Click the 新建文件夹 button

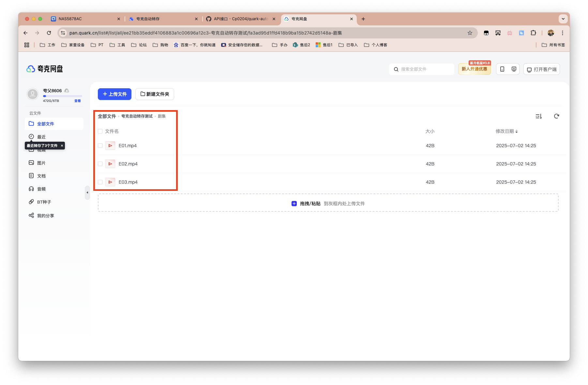point(155,94)
